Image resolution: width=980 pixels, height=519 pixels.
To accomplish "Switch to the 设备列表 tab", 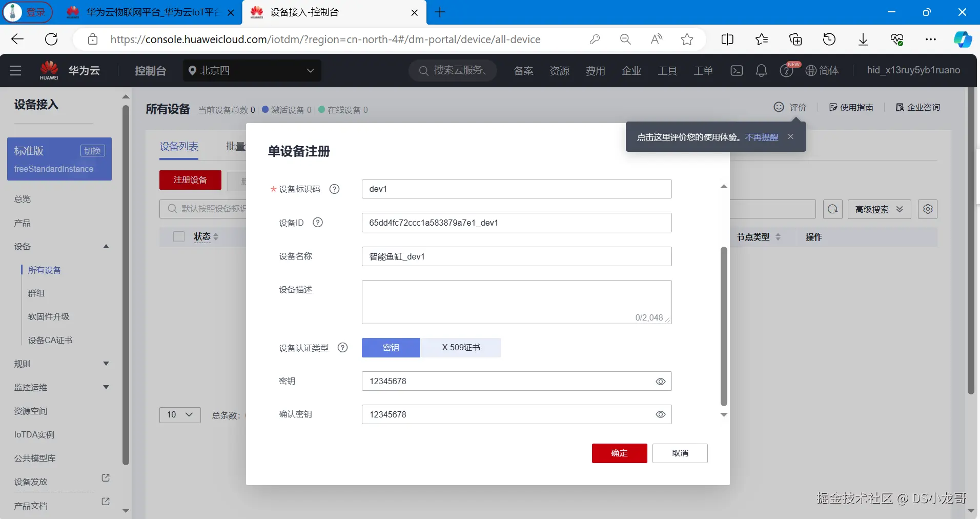I will click(179, 147).
